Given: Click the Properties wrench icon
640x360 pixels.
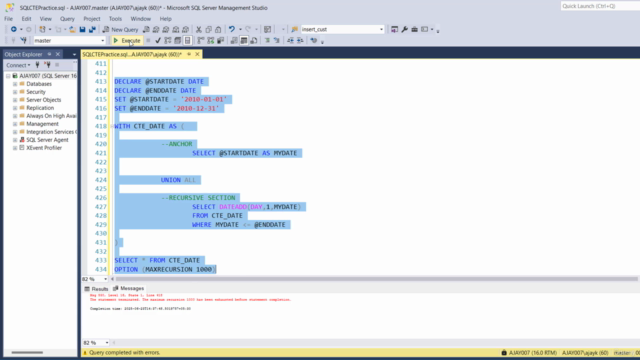Looking at the screenshot, I should click(404, 29).
